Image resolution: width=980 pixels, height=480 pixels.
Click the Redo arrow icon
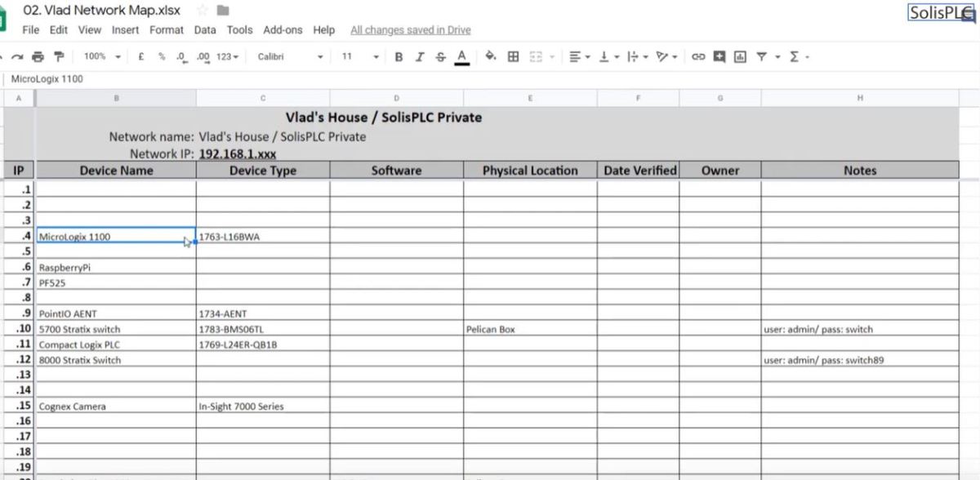pos(18,56)
